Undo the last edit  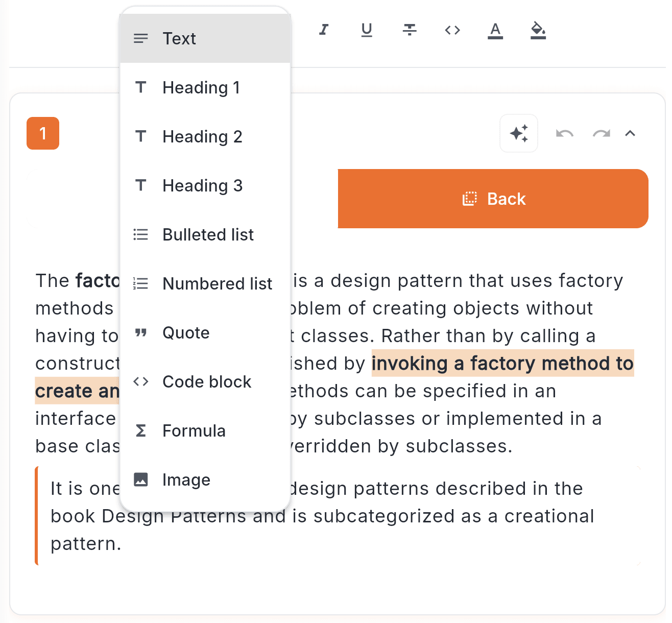click(x=564, y=133)
